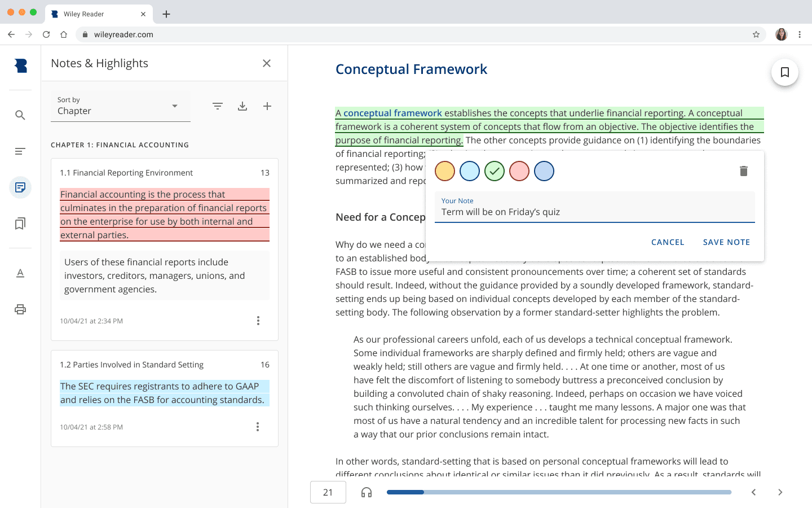Click the "10/04/21 at 2:58 PM" timestamp
The image size is (812, 508).
pyautogui.click(x=91, y=427)
